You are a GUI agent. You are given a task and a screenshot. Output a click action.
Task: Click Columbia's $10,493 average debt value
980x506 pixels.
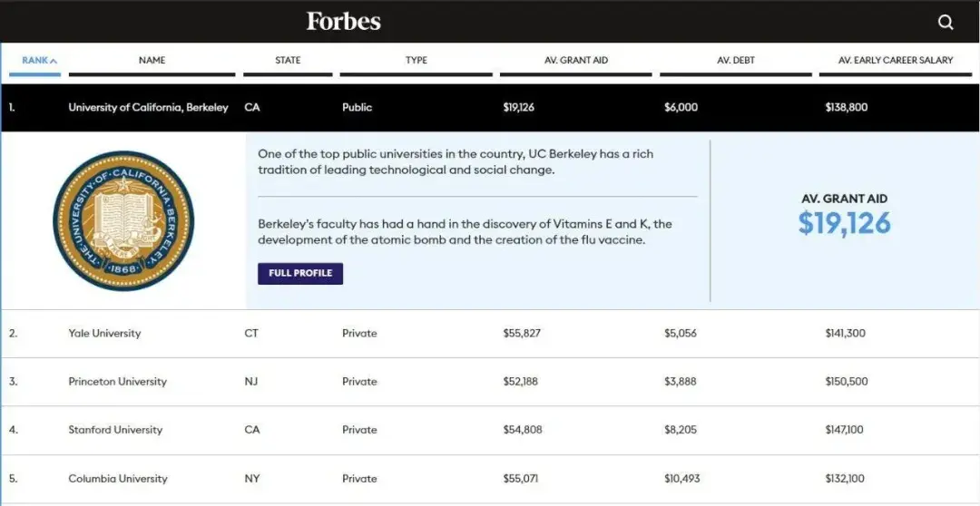click(681, 479)
